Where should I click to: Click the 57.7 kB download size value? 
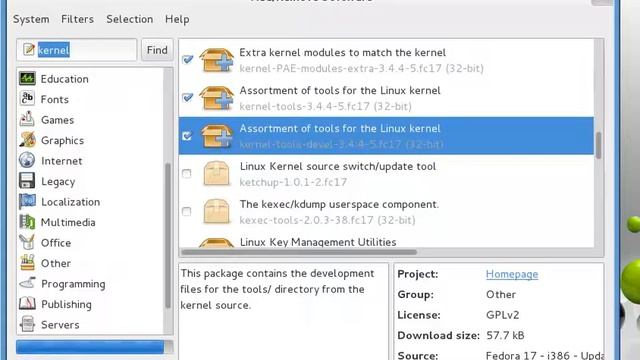(x=505, y=336)
